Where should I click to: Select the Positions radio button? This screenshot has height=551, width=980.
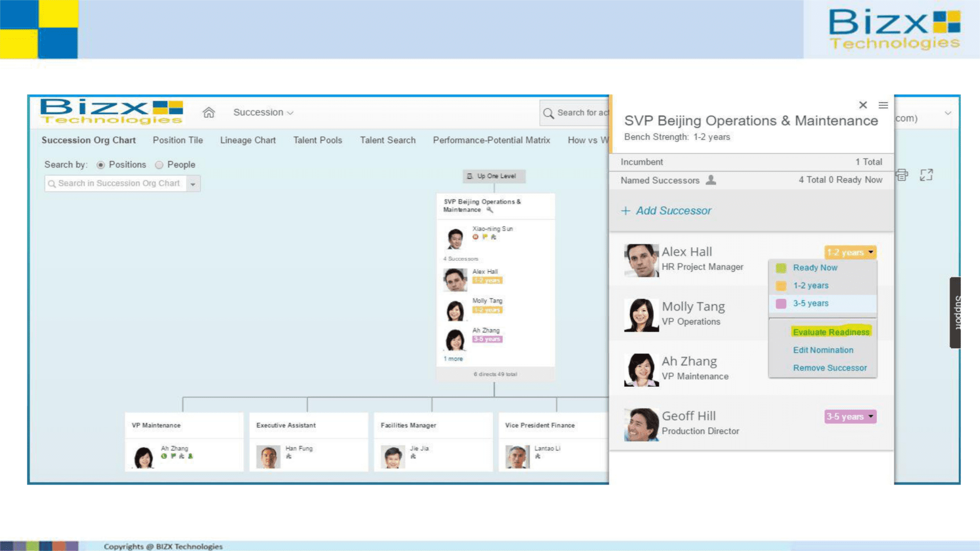pyautogui.click(x=100, y=165)
